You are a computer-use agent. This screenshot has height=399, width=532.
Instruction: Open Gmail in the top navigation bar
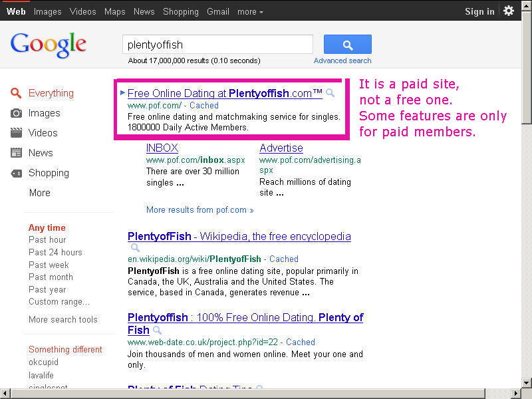tap(218, 11)
